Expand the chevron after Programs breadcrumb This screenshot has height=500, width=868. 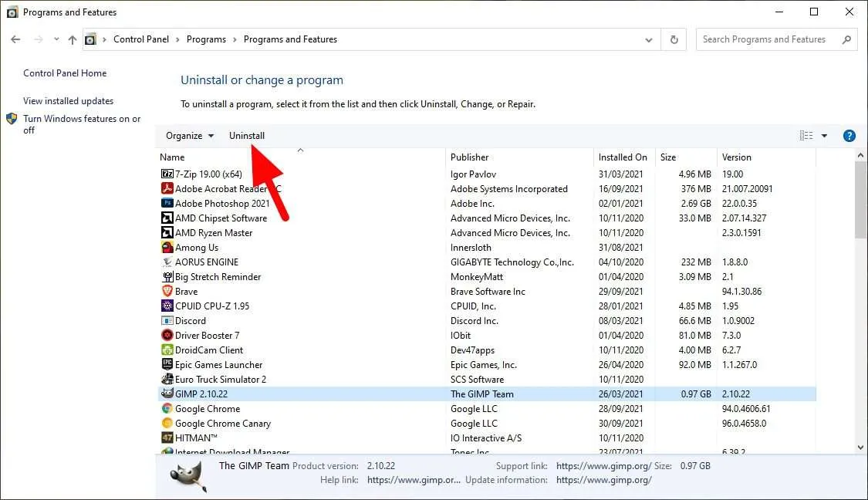pyautogui.click(x=235, y=39)
